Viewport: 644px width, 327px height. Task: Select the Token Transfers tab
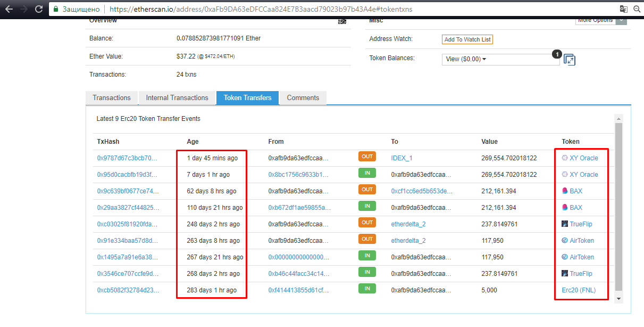point(247,98)
